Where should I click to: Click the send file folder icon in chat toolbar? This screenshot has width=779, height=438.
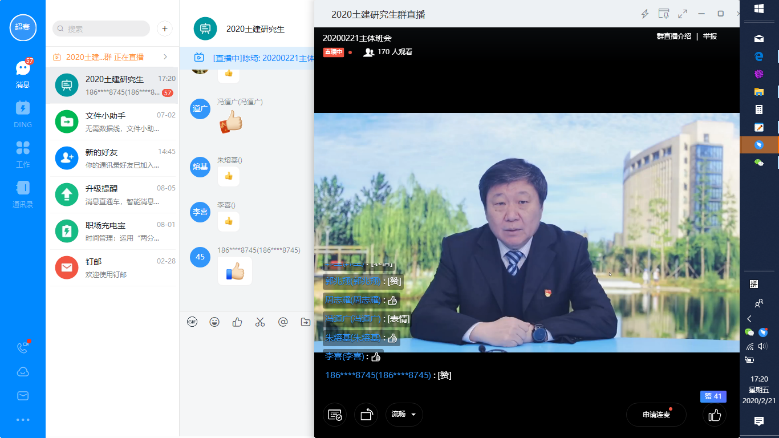click(x=306, y=322)
